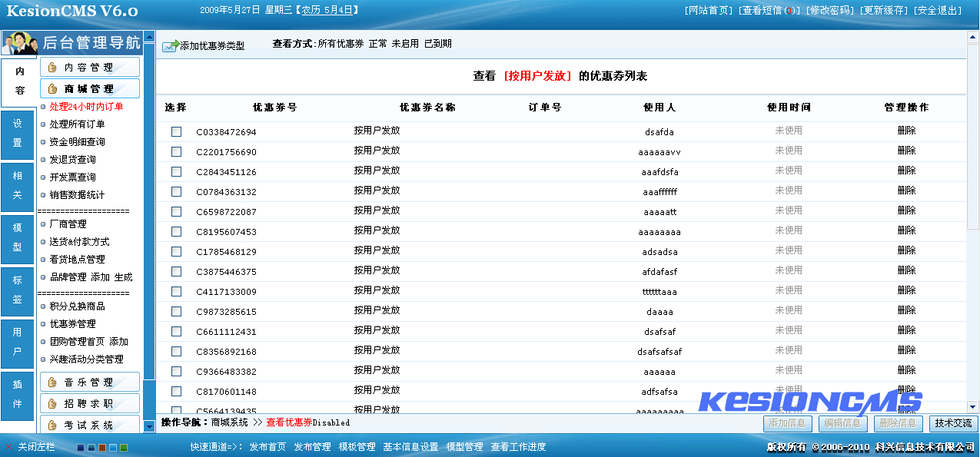The height and width of the screenshot is (457, 980).
Task: Click the red X icon beside 关闭左栏
Action: (9, 445)
